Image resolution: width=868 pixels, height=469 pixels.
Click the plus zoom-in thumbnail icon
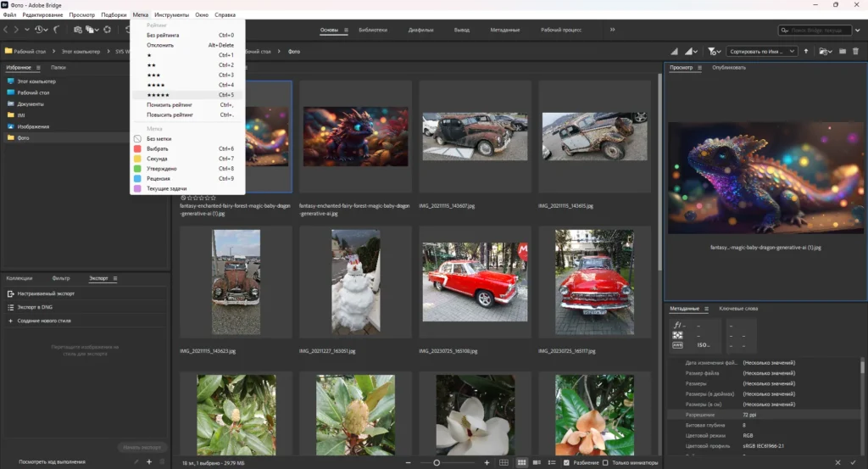[487, 462]
